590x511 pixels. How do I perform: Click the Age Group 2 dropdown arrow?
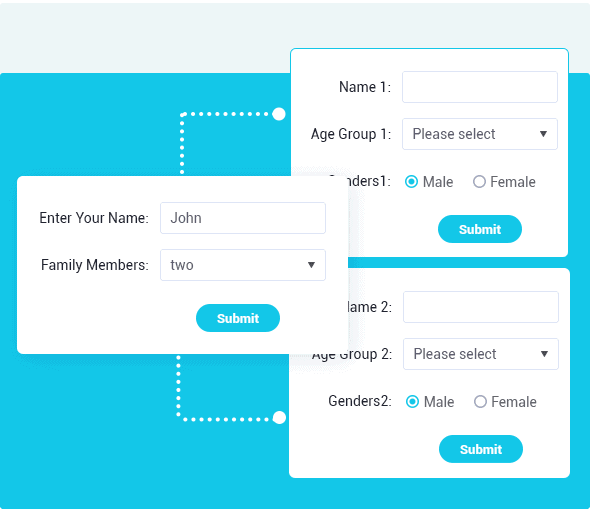click(544, 354)
